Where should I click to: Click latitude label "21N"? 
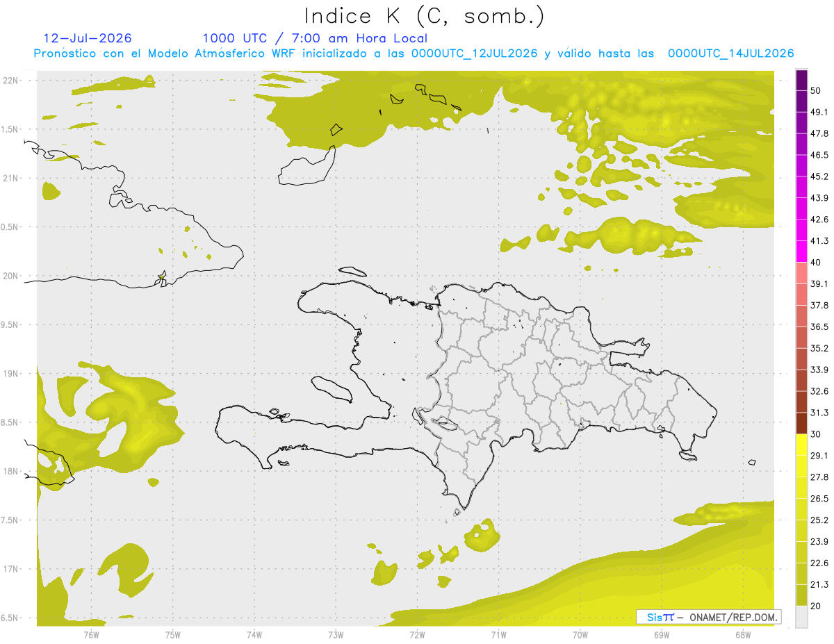pyautogui.click(x=11, y=178)
